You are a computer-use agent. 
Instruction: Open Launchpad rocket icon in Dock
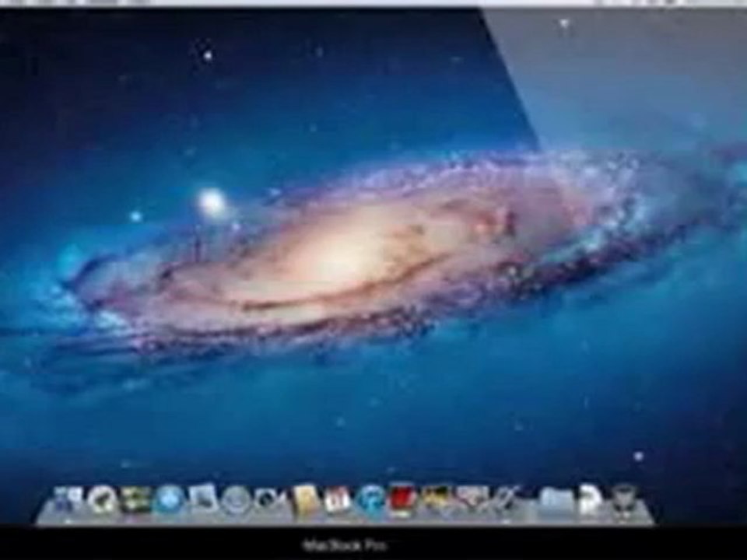coord(102,499)
